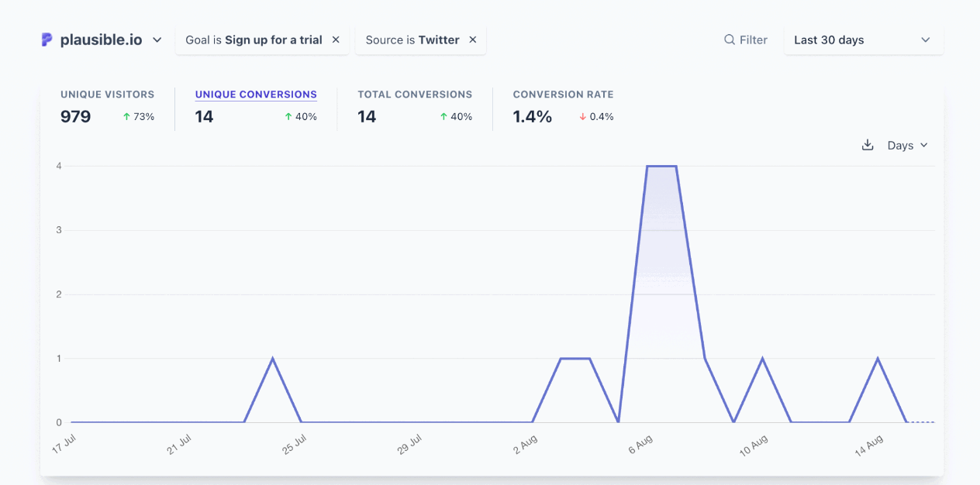Click the Plausible logo icon
Image resolution: width=980 pixels, height=485 pixels.
tap(47, 39)
